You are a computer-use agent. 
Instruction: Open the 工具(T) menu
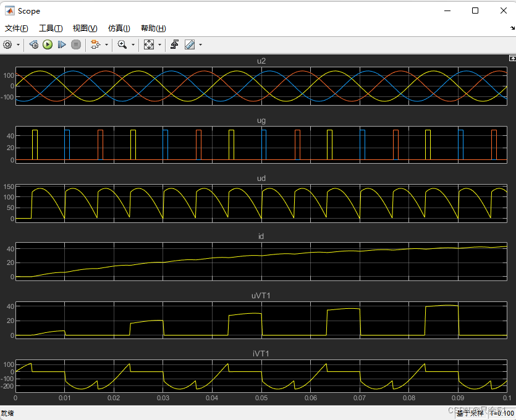(51, 28)
